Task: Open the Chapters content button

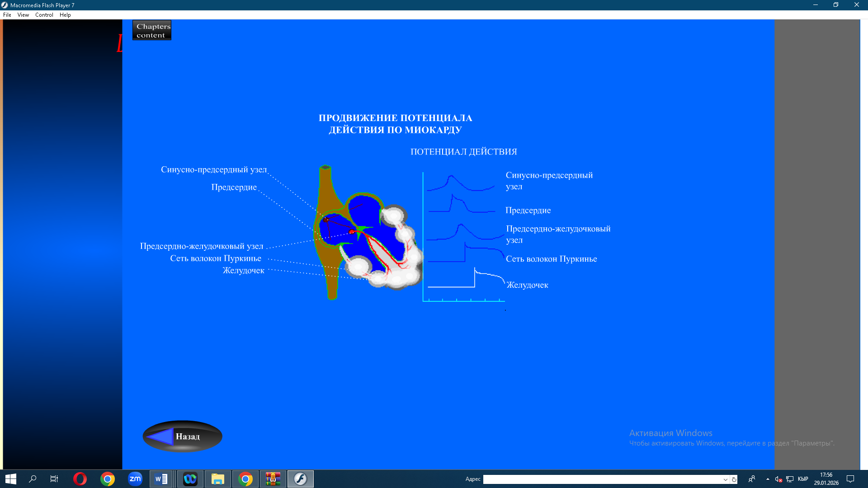Action: [x=152, y=30]
